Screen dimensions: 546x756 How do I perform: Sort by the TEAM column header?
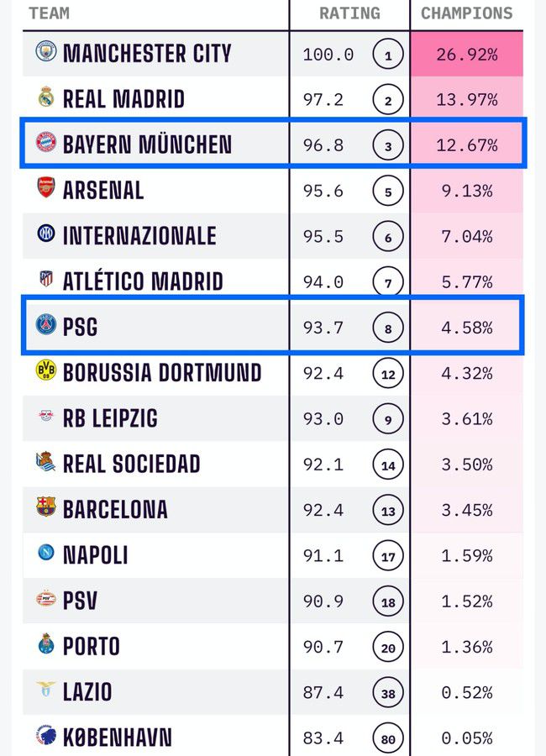tap(49, 13)
